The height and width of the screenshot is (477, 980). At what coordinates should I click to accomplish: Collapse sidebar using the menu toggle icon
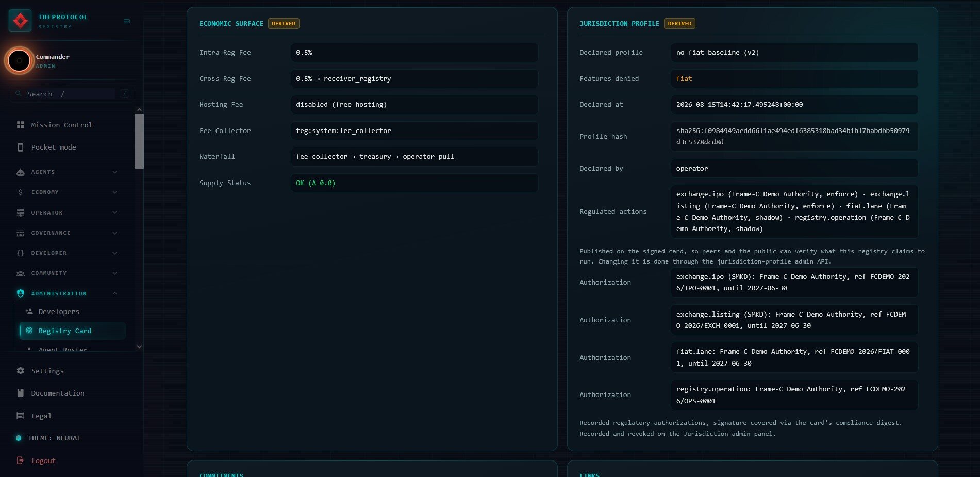[x=127, y=21]
